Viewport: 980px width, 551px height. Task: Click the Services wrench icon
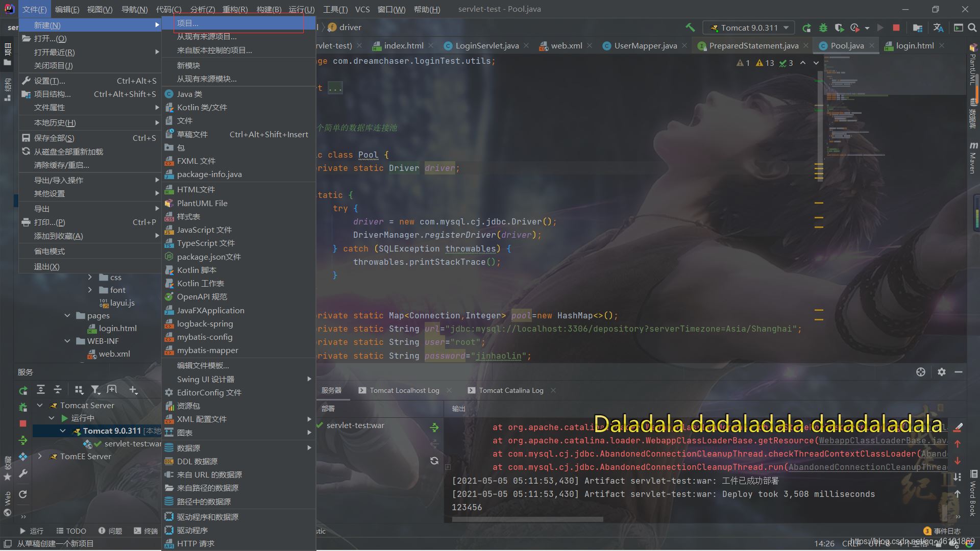[23, 473]
